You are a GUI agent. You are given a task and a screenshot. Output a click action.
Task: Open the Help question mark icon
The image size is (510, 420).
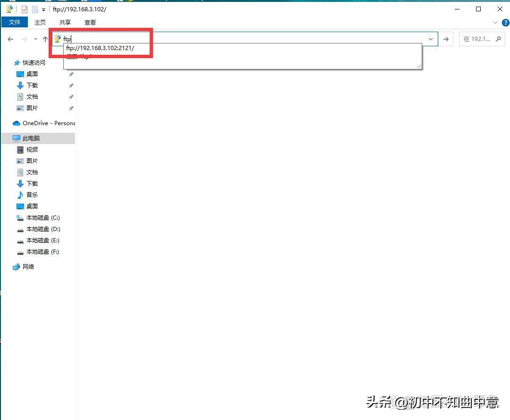[x=505, y=23]
